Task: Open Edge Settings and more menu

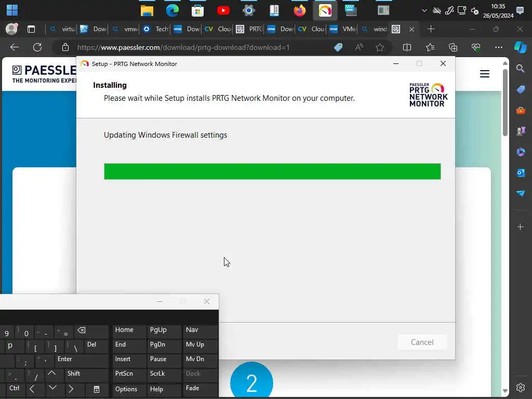Action: (x=498, y=47)
